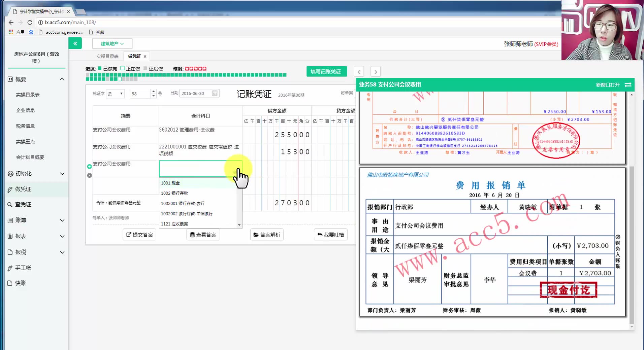This screenshot has height=350, width=644.
Task: Open the calendar icon beside the date field
Action: (x=215, y=93)
